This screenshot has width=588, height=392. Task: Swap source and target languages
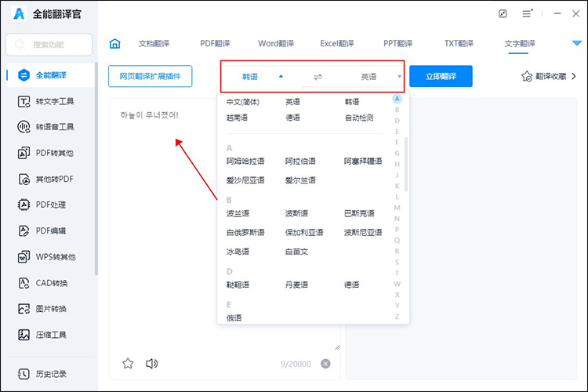point(318,77)
